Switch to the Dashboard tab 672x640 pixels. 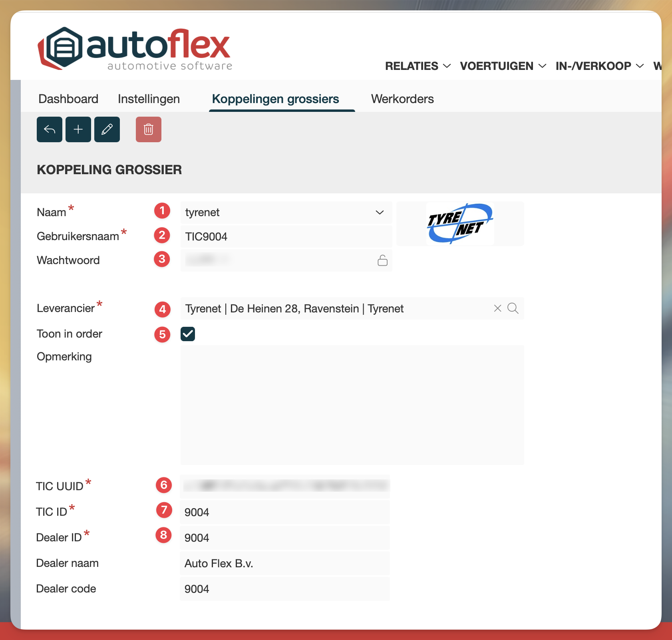point(68,99)
